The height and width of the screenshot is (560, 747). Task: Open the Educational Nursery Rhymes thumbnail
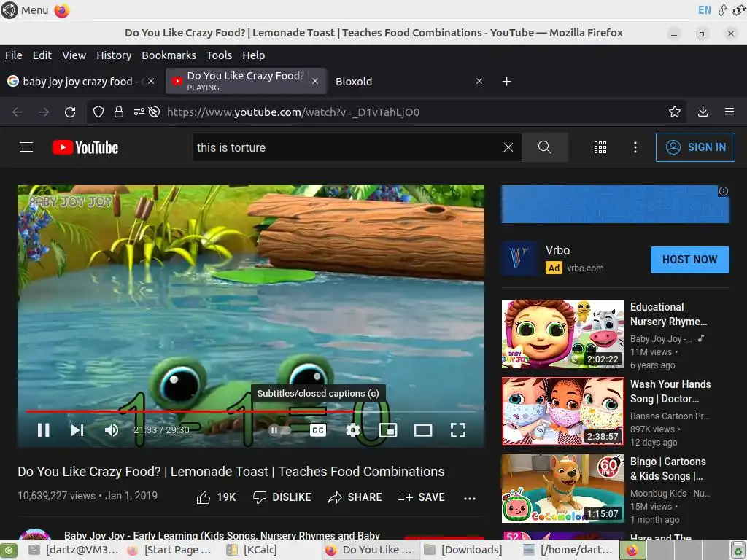tap(562, 334)
